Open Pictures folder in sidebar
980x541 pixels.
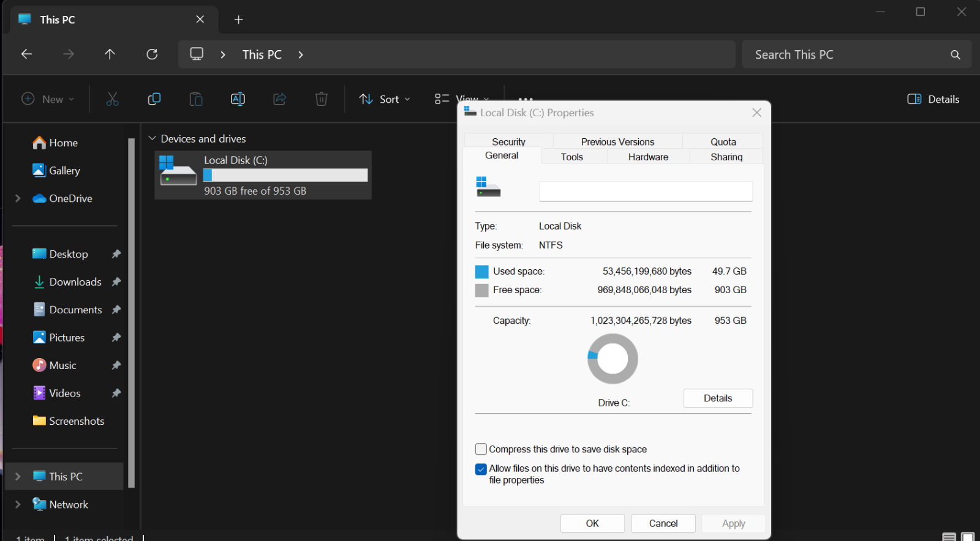click(x=67, y=337)
